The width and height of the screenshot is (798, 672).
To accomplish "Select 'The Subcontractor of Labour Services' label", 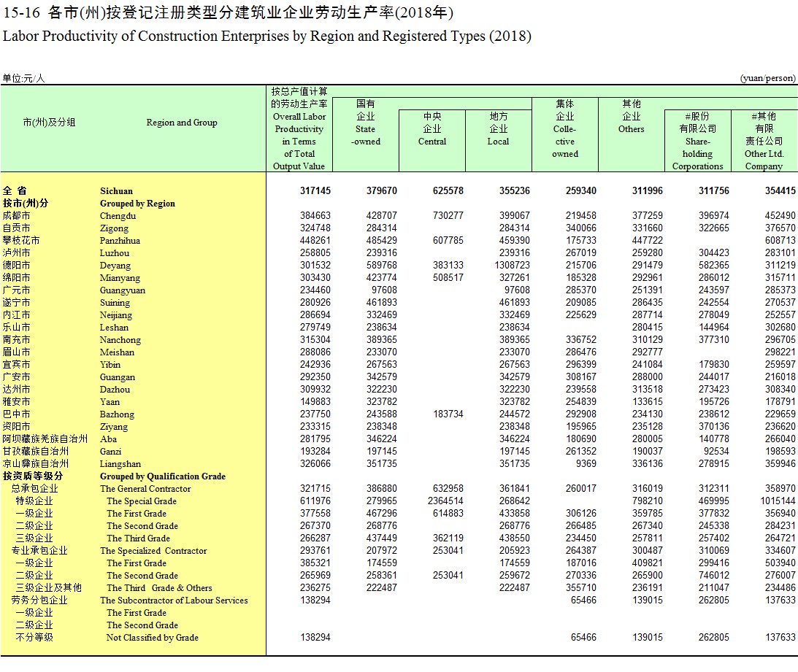I will [x=174, y=600].
